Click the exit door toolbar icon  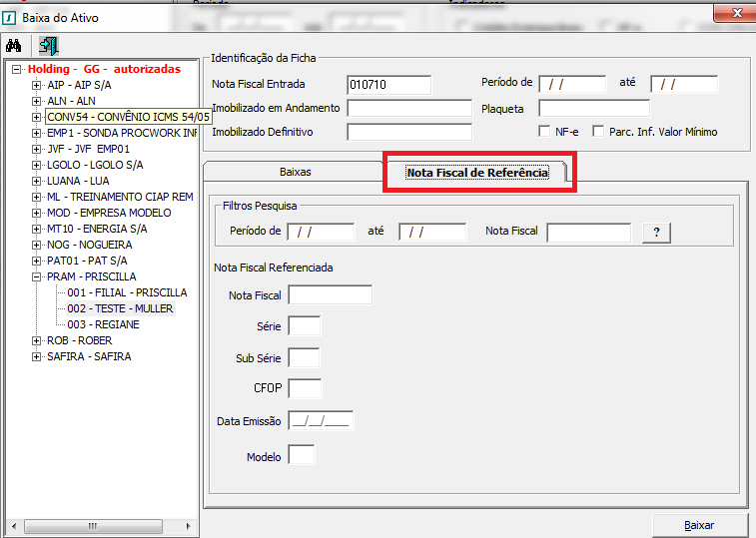[48, 45]
